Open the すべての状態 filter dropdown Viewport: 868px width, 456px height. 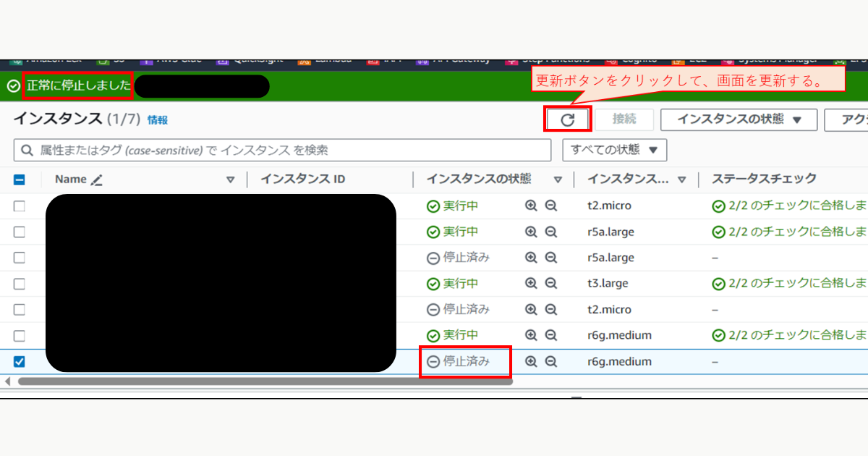(614, 150)
